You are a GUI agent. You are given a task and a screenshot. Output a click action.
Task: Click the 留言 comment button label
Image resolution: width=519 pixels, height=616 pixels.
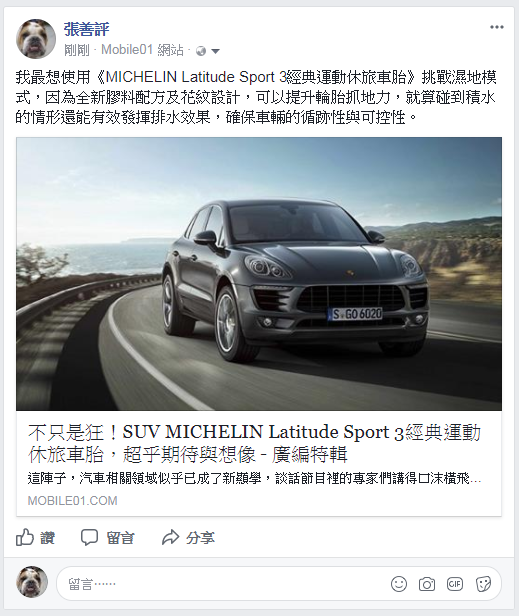pos(121,538)
